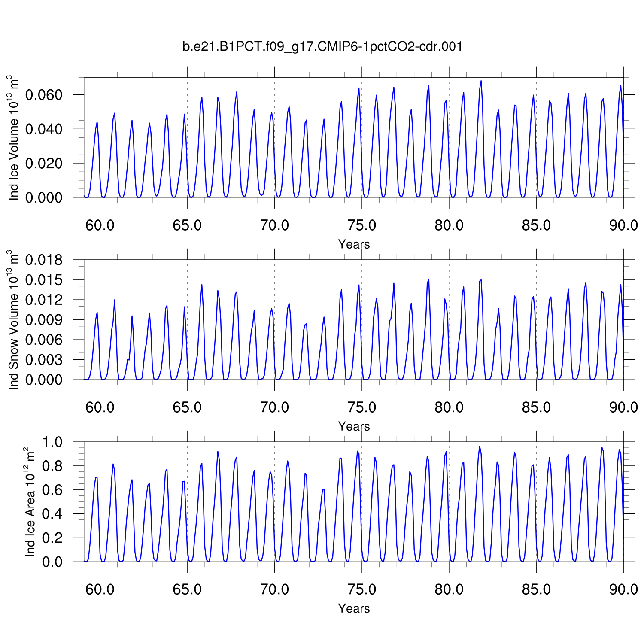Viewport: 644px width, 644px height.
Task: Click the 75.0 x-axis label of the top panel
Action: 361,225
